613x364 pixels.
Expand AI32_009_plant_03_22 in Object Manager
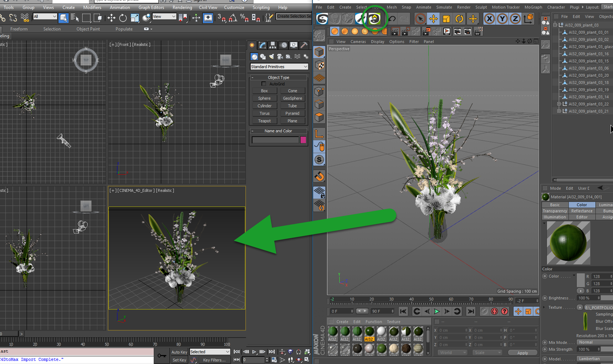pyautogui.click(x=558, y=104)
